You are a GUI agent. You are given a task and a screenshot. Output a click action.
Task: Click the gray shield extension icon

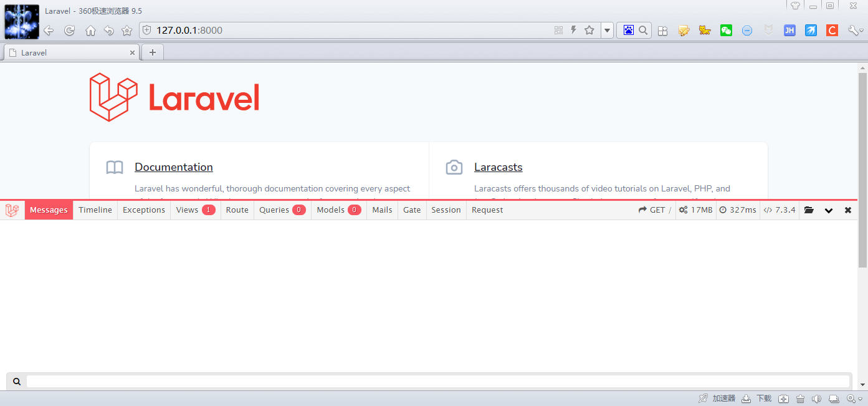coord(769,30)
